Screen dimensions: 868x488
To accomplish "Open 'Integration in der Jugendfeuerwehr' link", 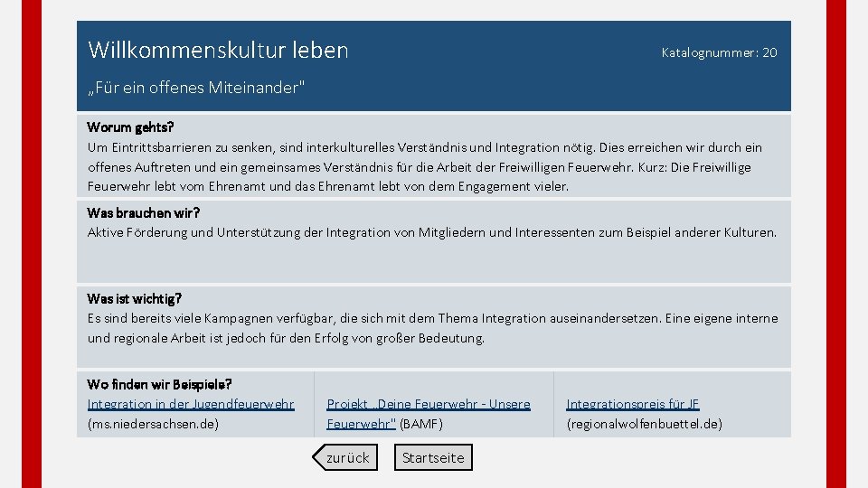I will click(x=191, y=404).
